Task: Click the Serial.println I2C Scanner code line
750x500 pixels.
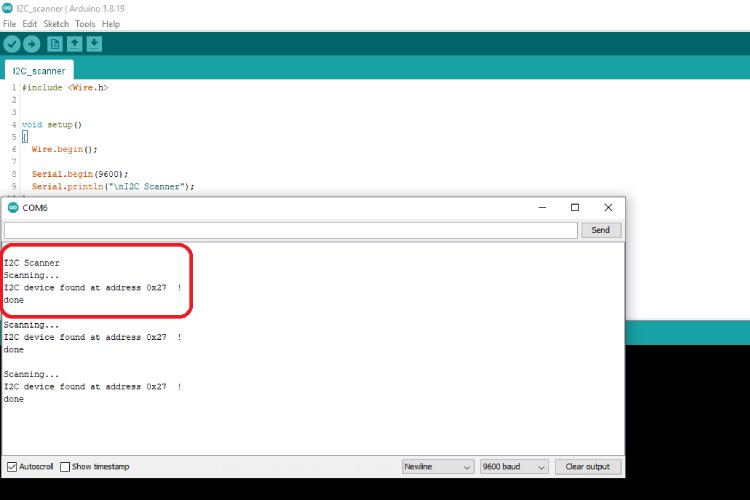Action: tap(113, 187)
